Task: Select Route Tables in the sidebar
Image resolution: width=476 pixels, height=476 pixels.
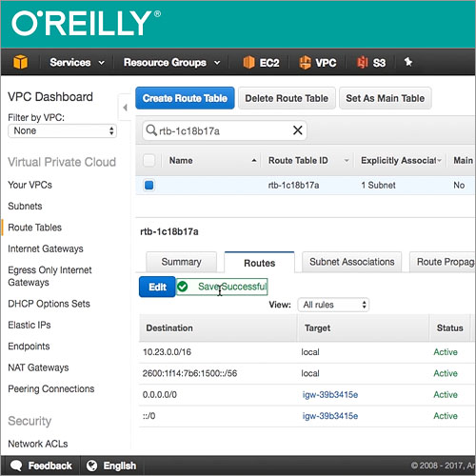Action: [34, 228]
